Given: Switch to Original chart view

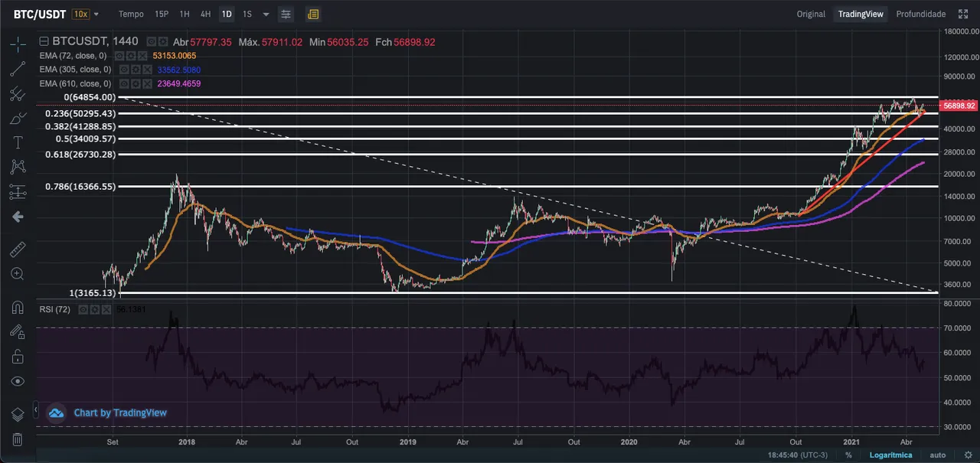Looking at the screenshot, I should [x=811, y=14].
